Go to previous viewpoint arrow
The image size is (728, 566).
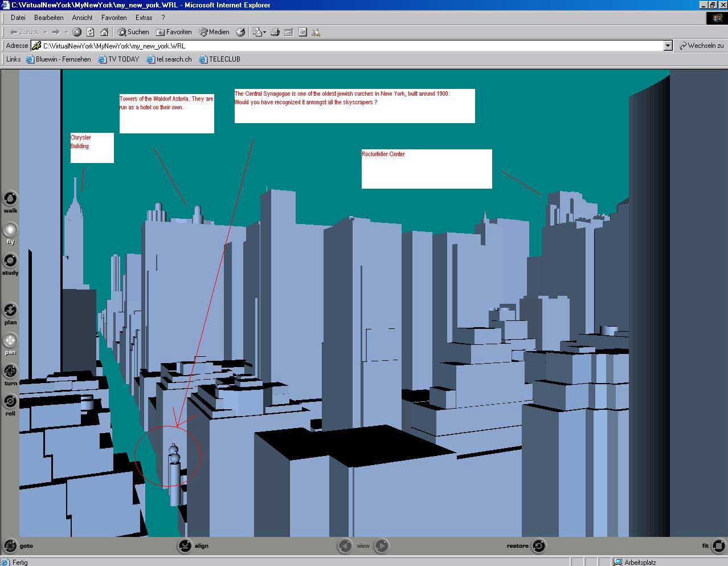tap(345, 545)
